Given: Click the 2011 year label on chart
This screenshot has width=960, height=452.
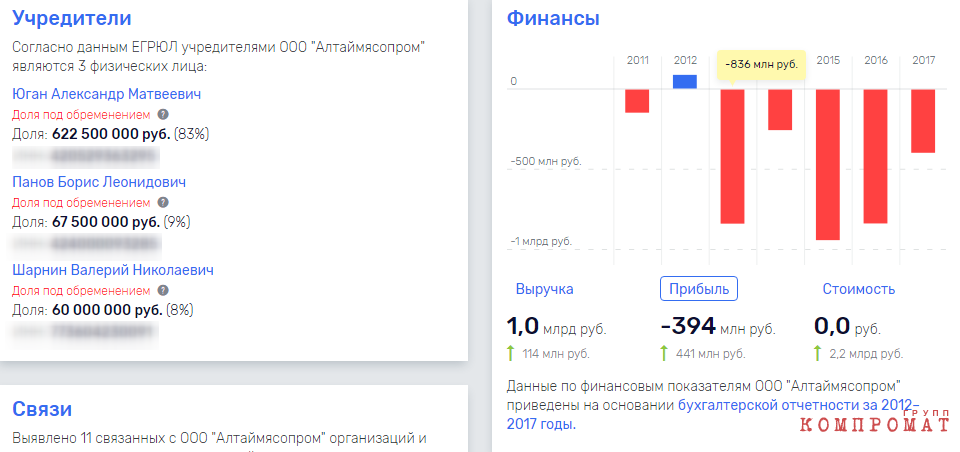Looking at the screenshot, I should coord(637,61).
